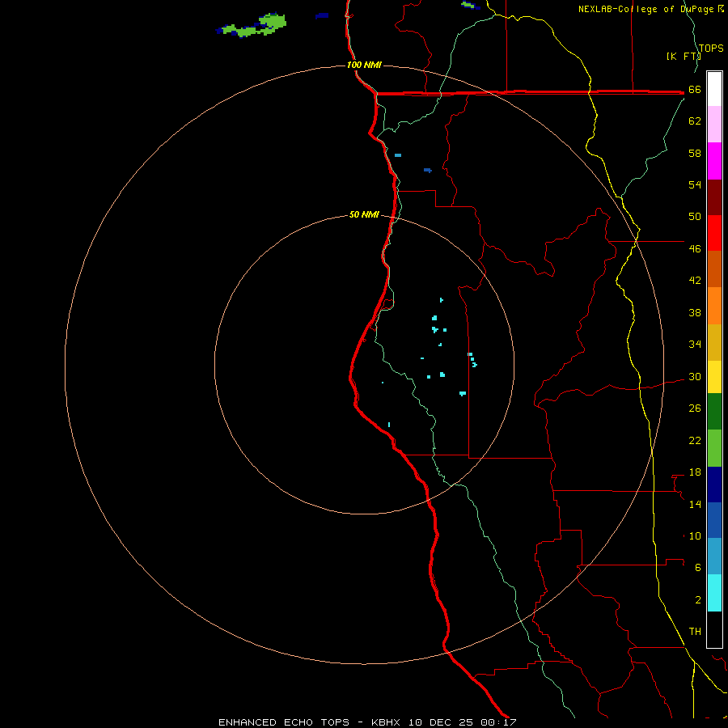Click the light pink legend swatch

point(714,124)
